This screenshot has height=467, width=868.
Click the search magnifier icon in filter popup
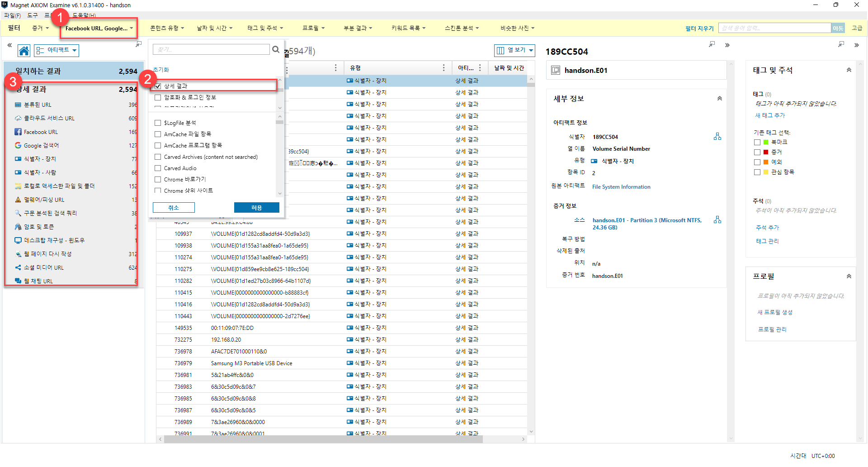(276, 49)
